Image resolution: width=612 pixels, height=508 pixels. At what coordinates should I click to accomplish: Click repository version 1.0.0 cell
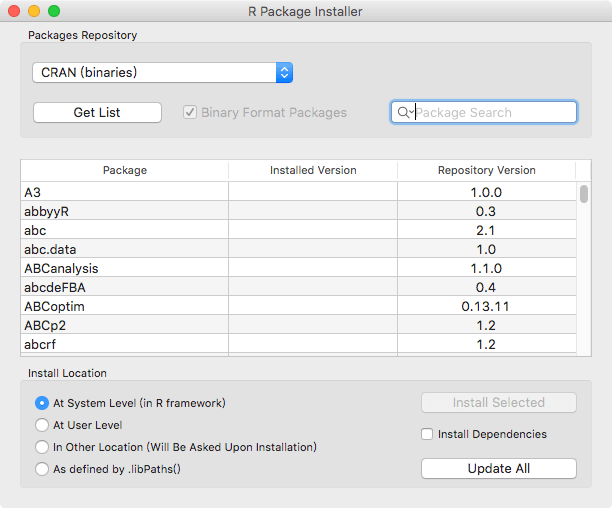tap(486, 192)
